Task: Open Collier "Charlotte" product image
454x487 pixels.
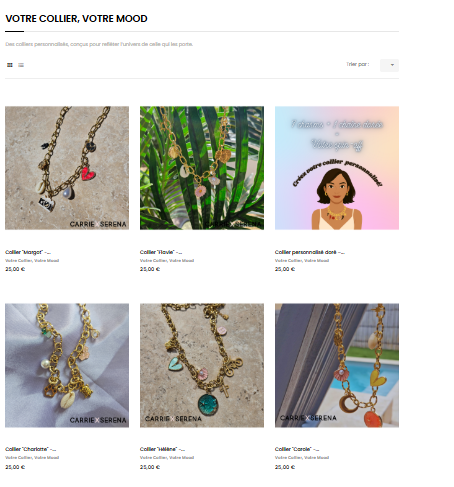Action: (x=67, y=365)
